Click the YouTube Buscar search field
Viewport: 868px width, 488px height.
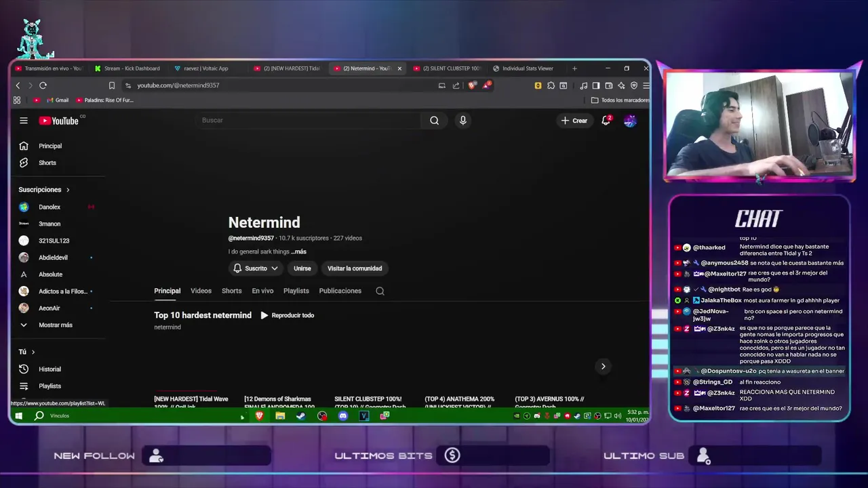309,120
